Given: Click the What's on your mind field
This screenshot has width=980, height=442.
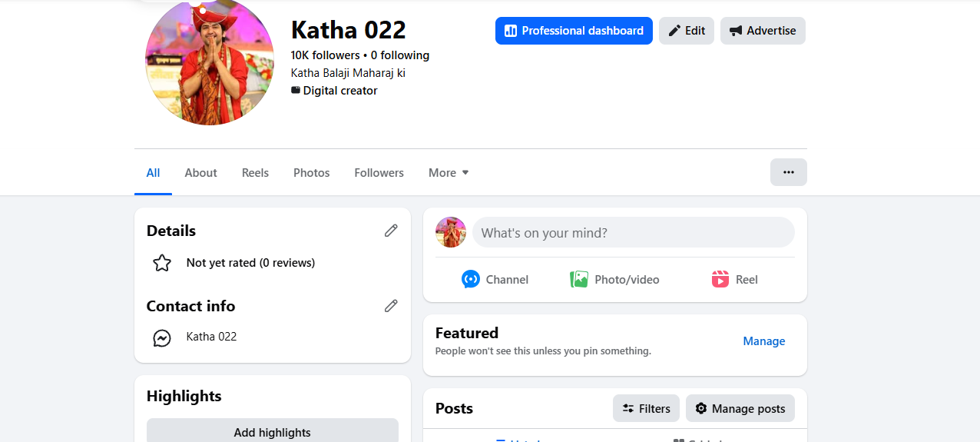Looking at the screenshot, I should 633,232.
